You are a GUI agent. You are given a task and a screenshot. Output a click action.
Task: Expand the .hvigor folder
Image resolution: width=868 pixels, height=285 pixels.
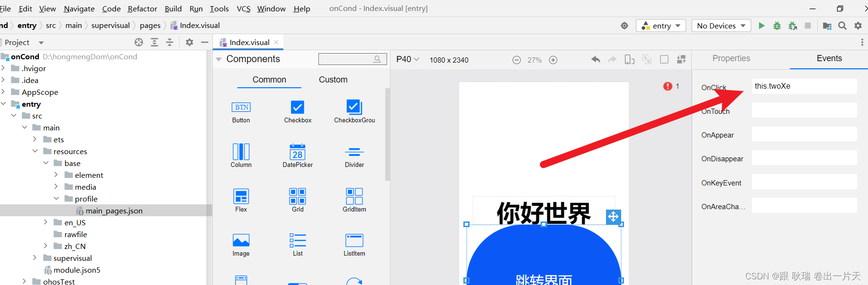tap(3, 68)
